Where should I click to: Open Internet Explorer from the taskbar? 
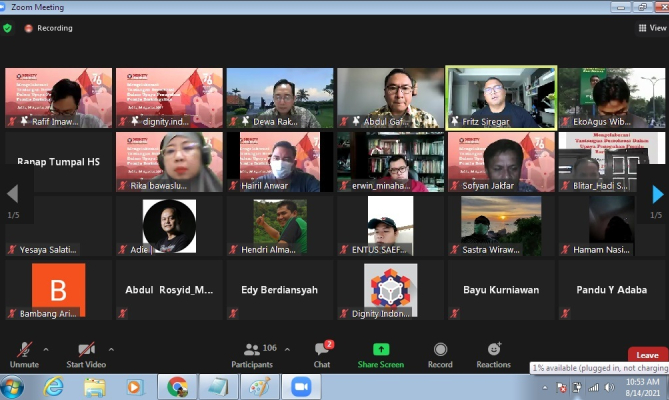pyautogui.click(x=54, y=386)
